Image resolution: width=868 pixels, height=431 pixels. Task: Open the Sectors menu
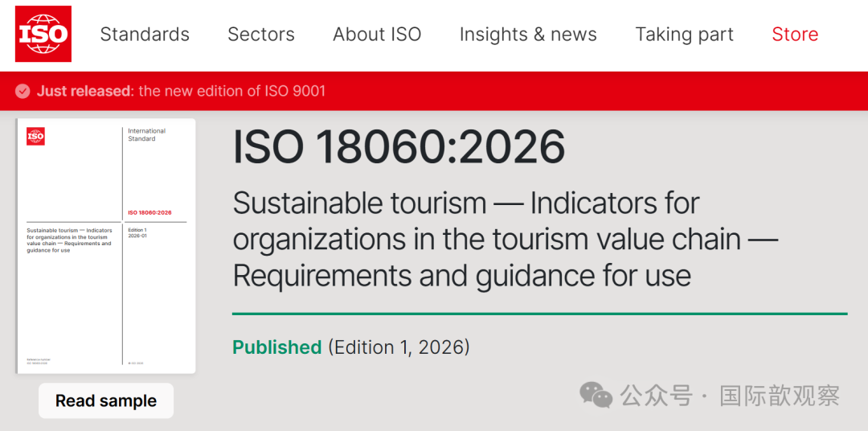(261, 35)
